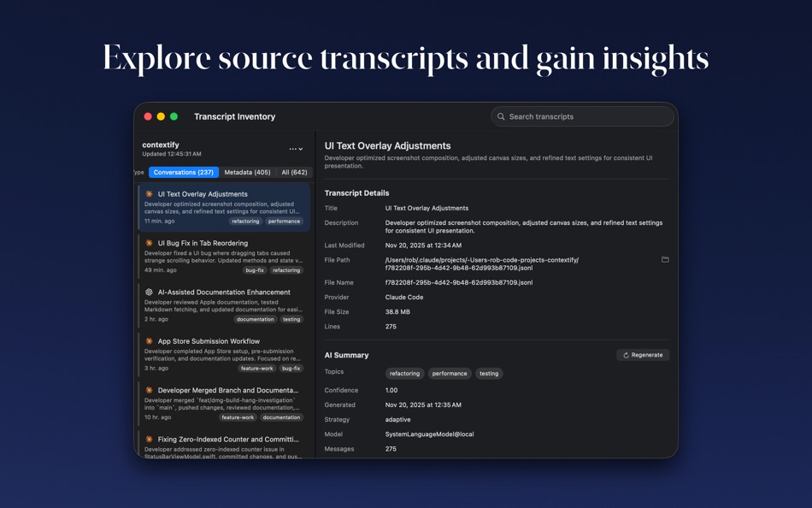Open the folder icon beside the File Path
Screen dimensions: 812x508
pyautogui.click(x=665, y=259)
